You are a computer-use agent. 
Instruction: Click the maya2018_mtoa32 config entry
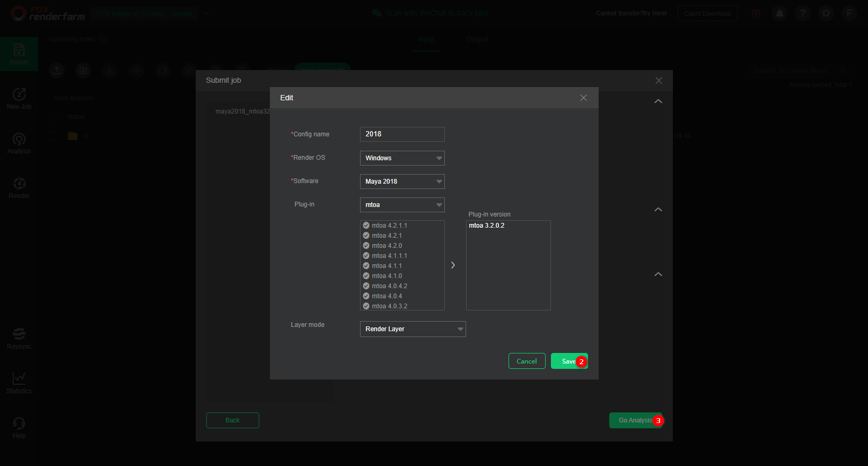[x=243, y=111]
